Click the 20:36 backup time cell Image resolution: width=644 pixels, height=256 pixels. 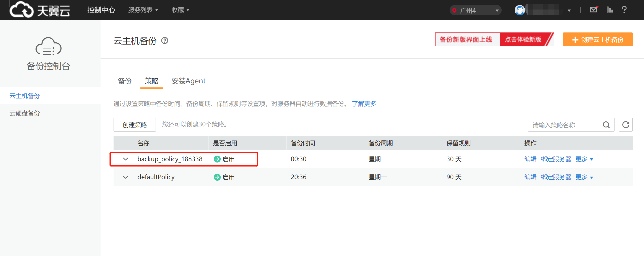pyautogui.click(x=299, y=177)
